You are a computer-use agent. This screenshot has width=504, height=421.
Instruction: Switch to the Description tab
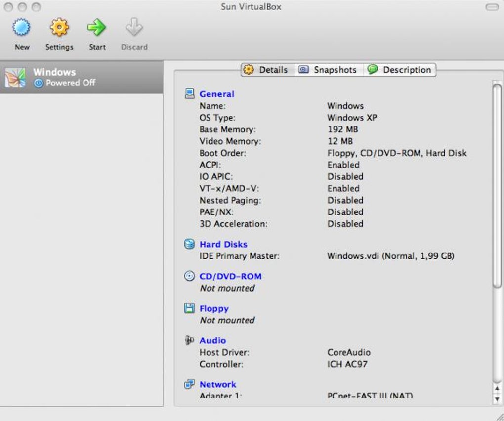[400, 70]
